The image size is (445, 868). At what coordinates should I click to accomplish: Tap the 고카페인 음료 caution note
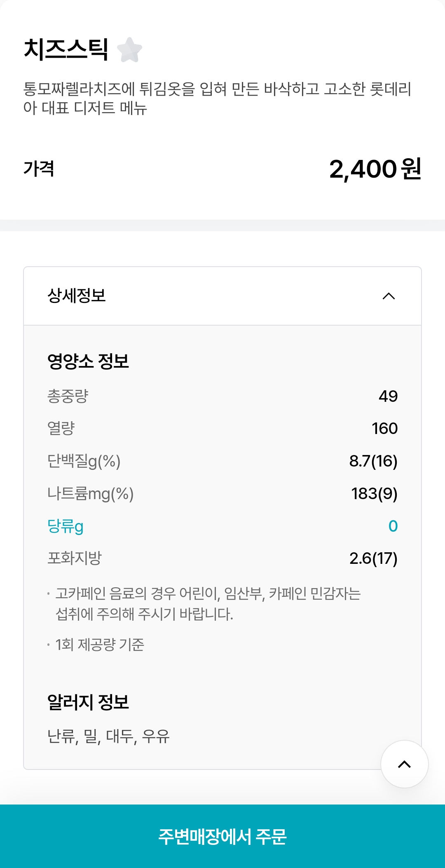click(208, 603)
